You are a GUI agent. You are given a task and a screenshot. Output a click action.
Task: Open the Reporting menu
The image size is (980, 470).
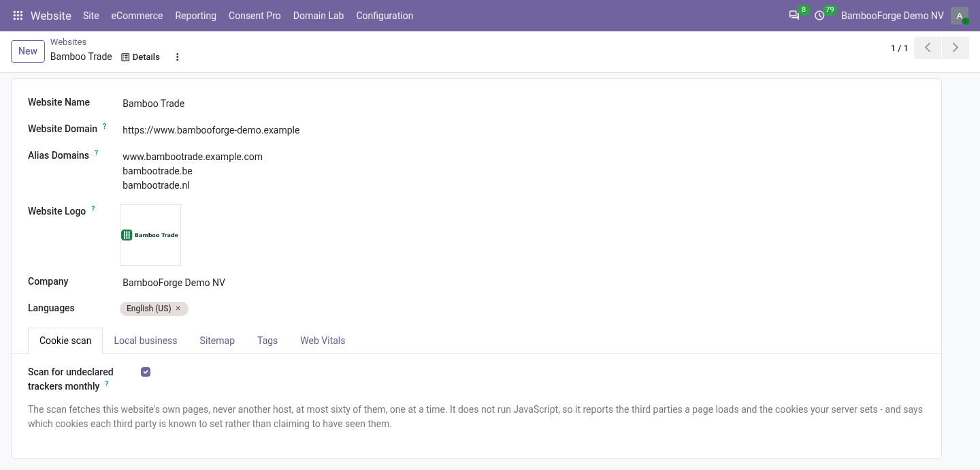tap(195, 16)
